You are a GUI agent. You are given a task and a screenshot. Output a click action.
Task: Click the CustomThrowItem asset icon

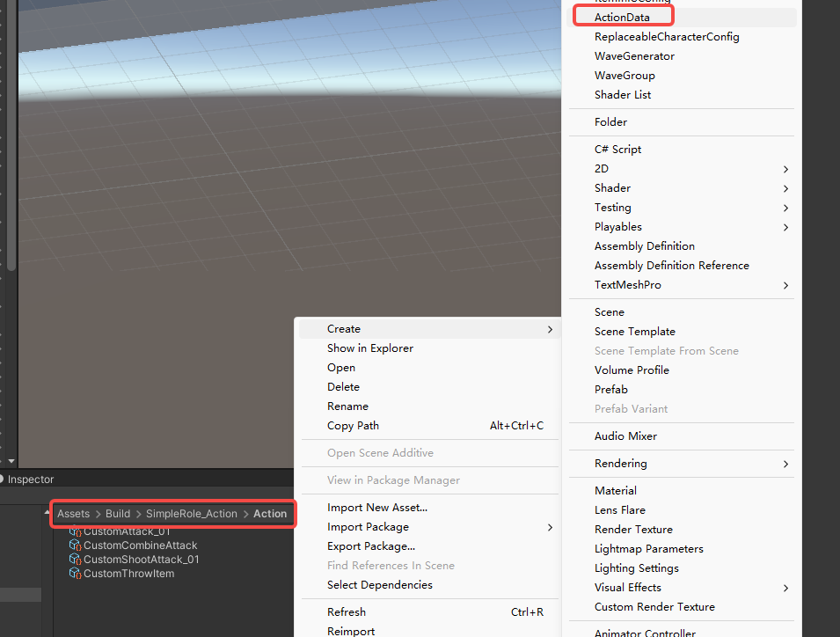coord(75,574)
